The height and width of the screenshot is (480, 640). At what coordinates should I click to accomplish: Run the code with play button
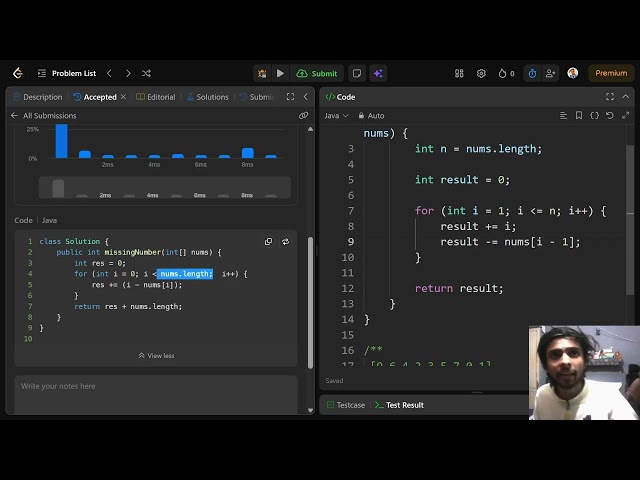tap(280, 73)
